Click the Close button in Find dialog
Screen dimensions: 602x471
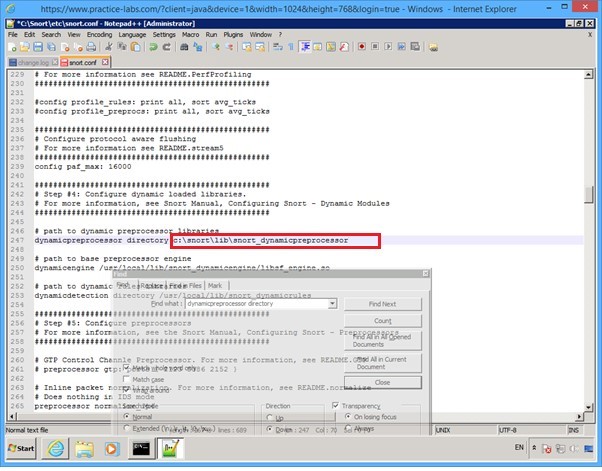click(x=382, y=382)
